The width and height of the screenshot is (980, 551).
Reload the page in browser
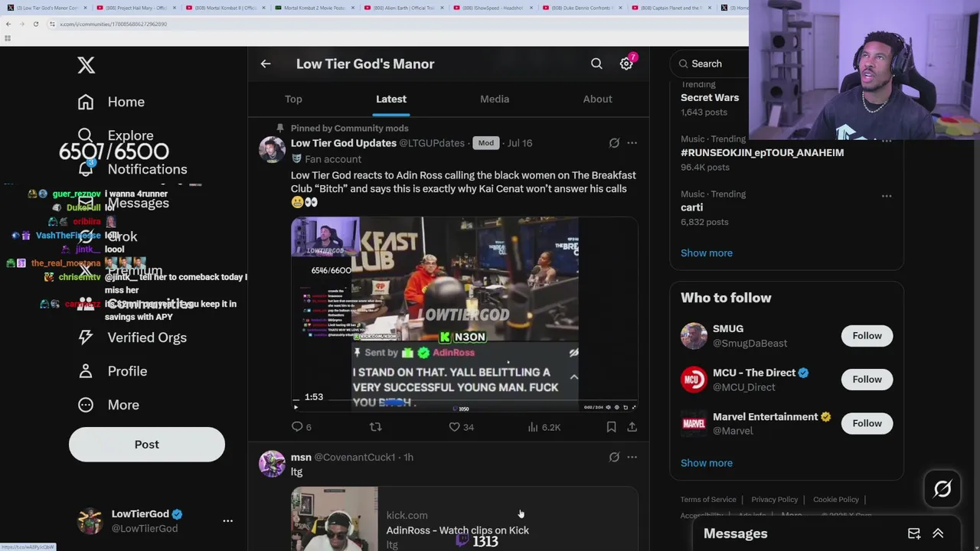tap(35, 24)
